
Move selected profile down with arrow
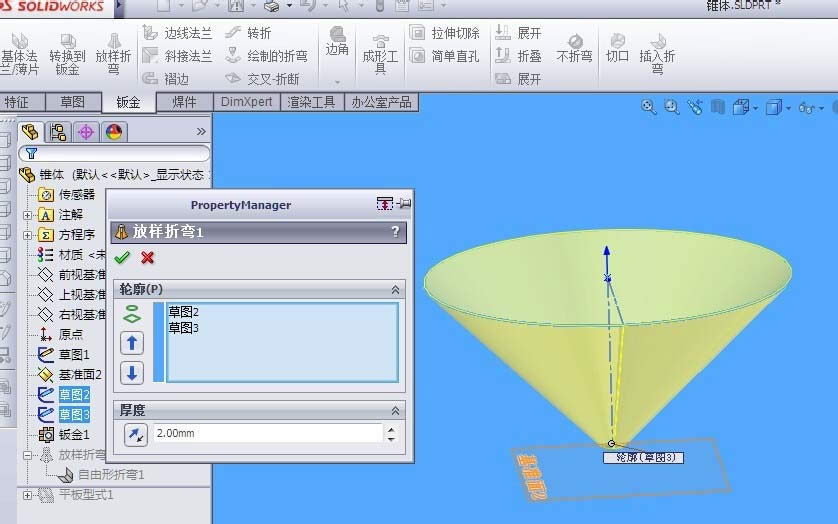tap(132, 373)
